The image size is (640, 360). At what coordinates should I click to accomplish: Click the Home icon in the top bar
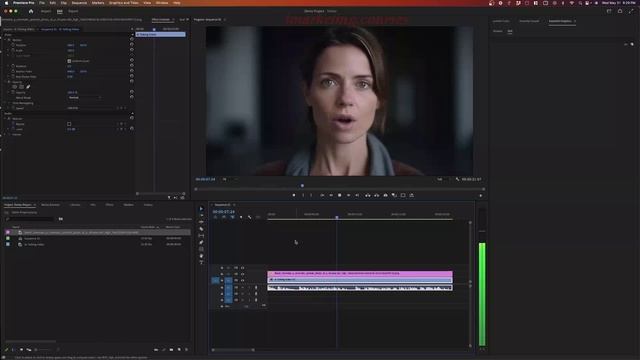click(31, 11)
